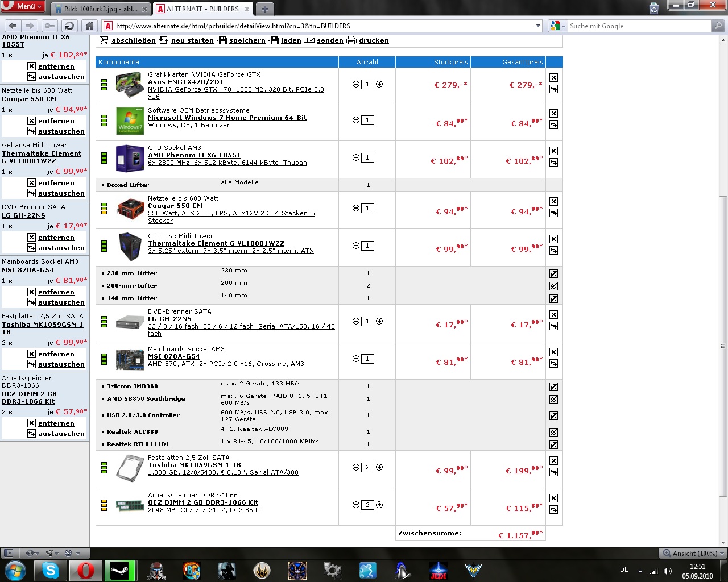This screenshot has height=582, width=728.
Task: Decrease quantity of Asus ENGTX470/2DI
Action: tap(356, 84)
